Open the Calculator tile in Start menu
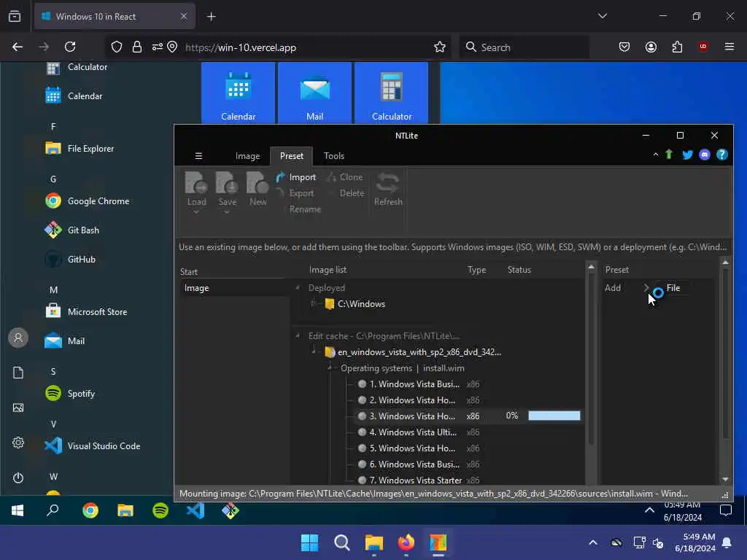 pyautogui.click(x=391, y=93)
